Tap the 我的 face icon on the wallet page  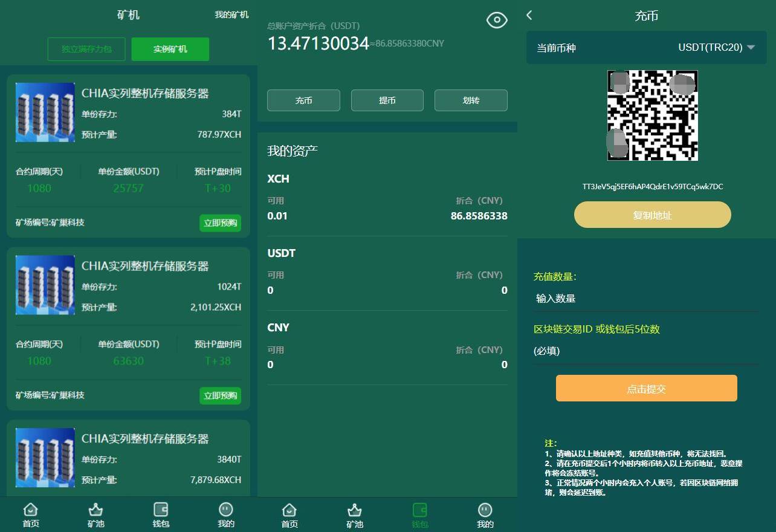(485, 510)
